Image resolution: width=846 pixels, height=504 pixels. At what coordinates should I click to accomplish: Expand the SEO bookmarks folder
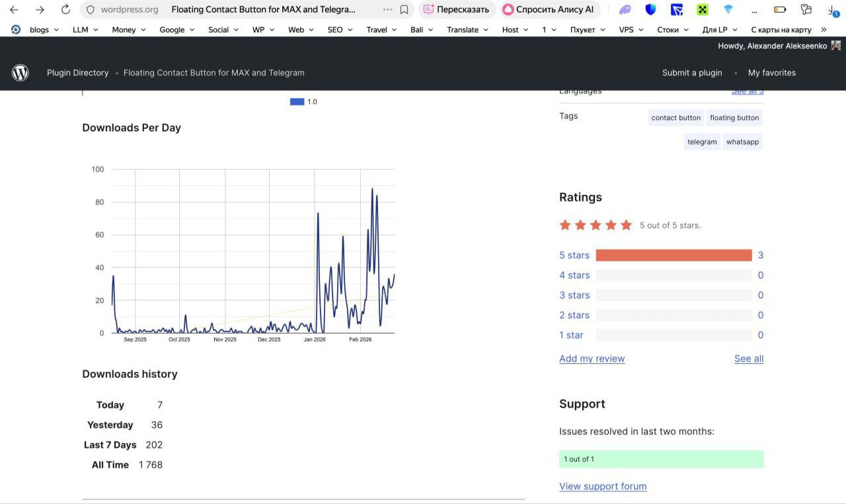(x=341, y=30)
